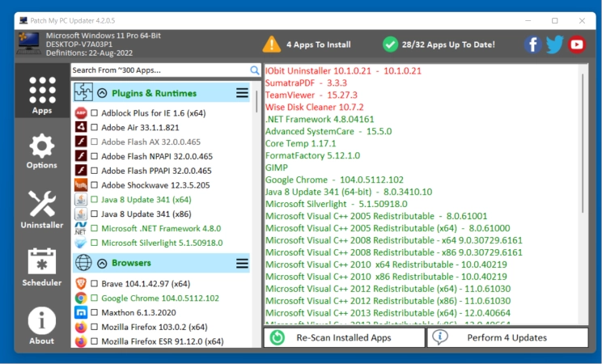This screenshot has width=602, height=364.
Task: Collapse the Browsers category chevron
Action: coord(102,264)
